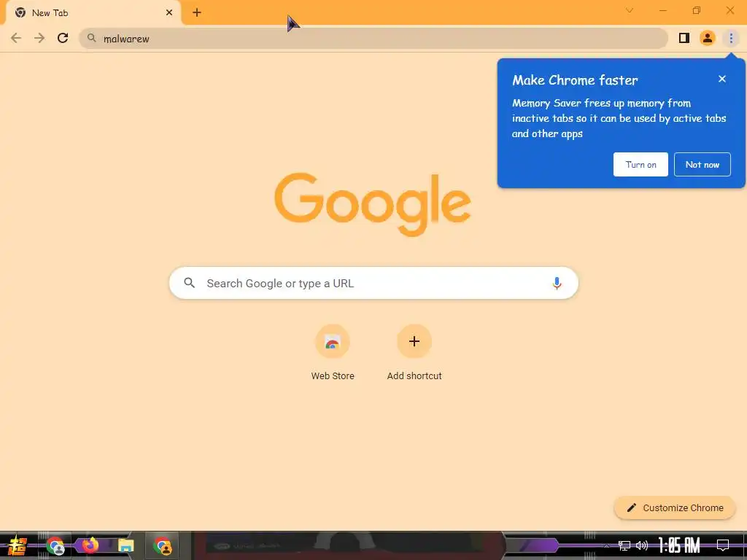Viewport: 747px width, 560px height.
Task: Click the Google search box
Action: click(x=374, y=284)
